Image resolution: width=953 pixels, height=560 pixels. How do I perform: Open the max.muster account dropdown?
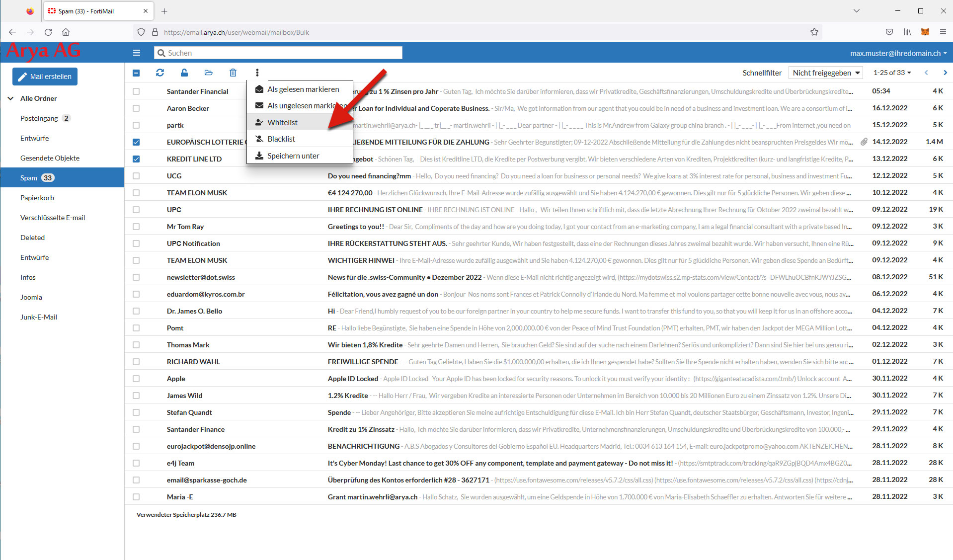[x=898, y=53]
